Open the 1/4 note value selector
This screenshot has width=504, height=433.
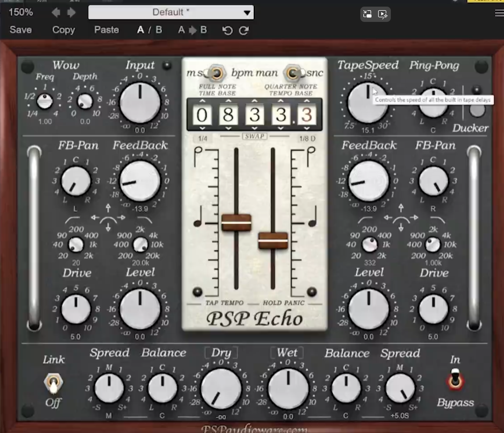coord(202,139)
